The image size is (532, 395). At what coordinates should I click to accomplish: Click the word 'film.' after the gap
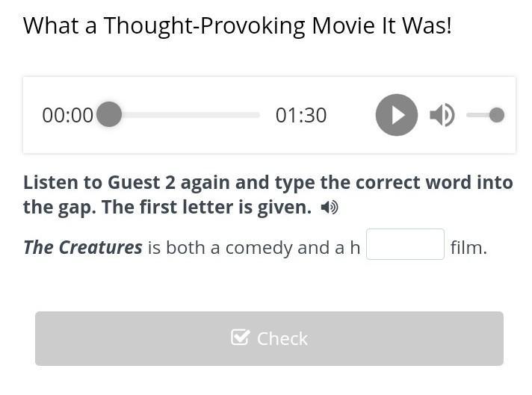point(469,248)
